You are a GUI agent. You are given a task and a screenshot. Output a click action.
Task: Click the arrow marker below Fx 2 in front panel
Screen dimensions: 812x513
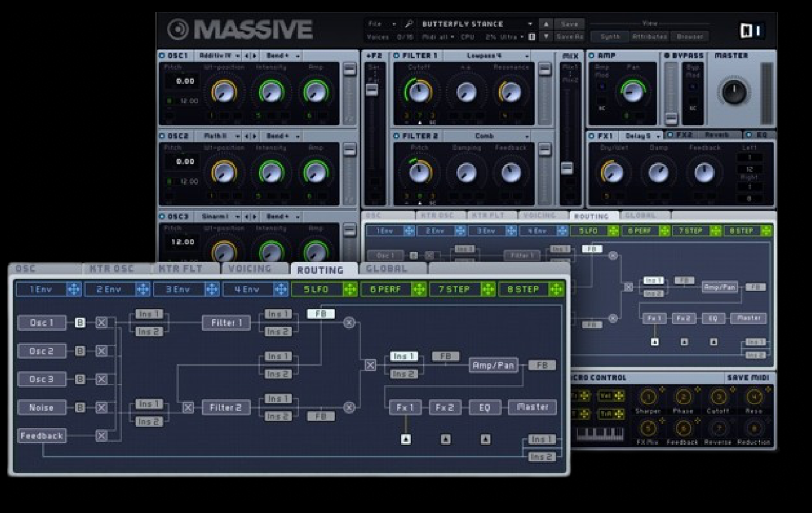(x=445, y=439)
